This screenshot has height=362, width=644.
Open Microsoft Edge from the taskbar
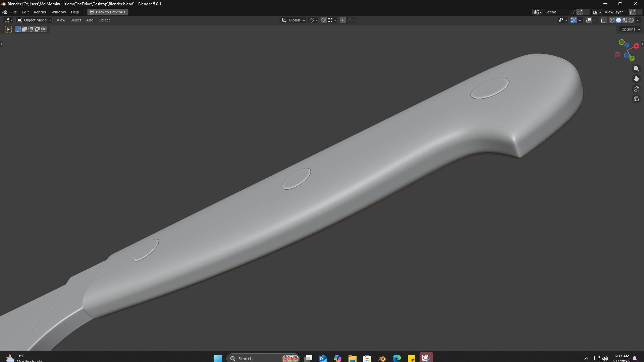396,358
